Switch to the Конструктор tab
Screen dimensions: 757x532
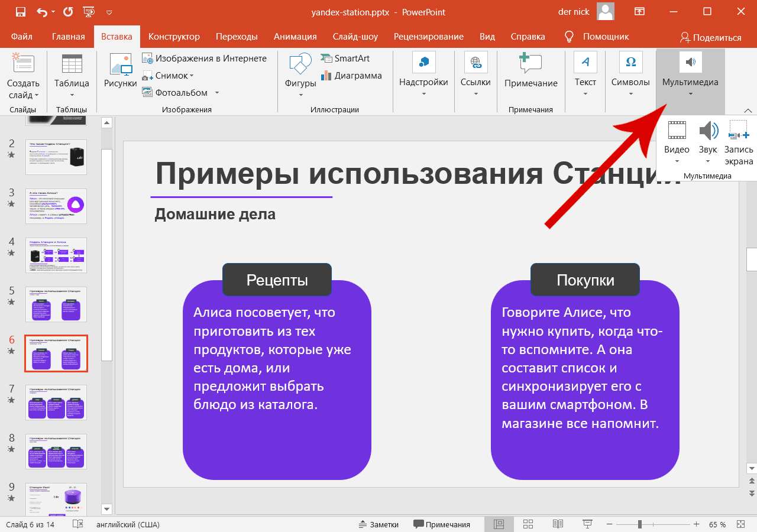click(174, 37)
